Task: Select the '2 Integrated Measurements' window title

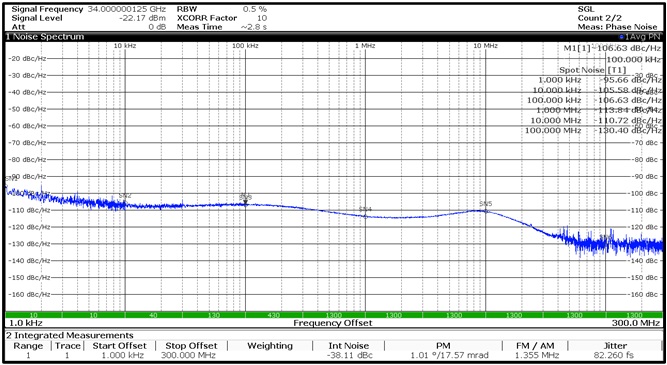Action: coord(70,335)
